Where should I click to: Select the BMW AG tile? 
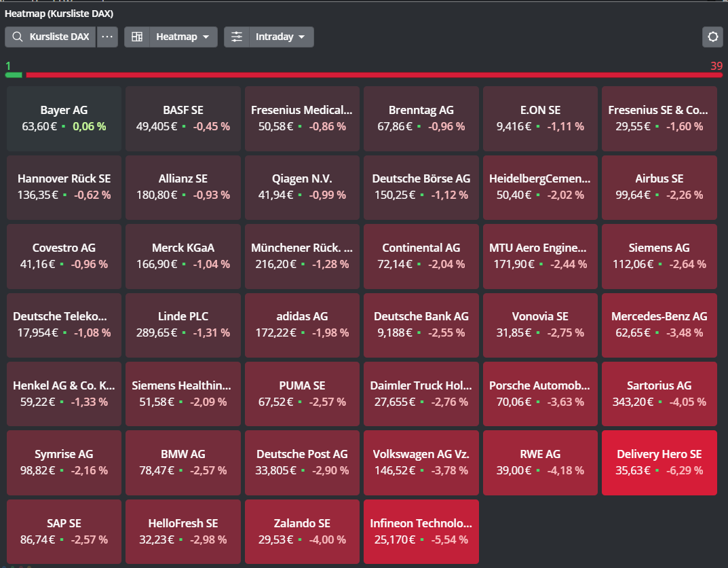point(183,463)
